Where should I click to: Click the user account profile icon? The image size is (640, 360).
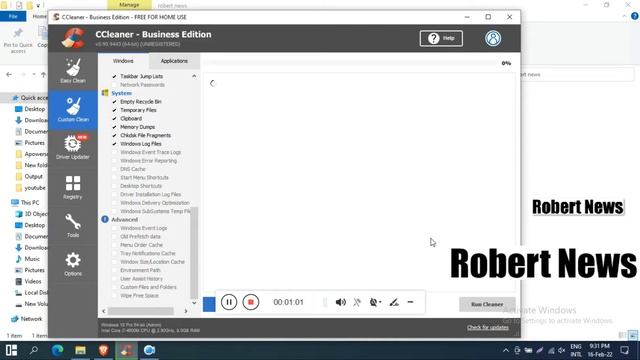coord(493,38)
